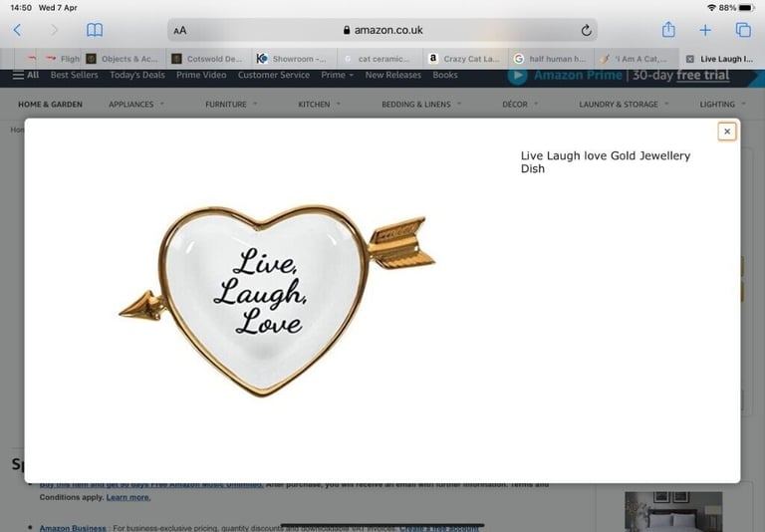This screenshot has height=532, width=765.
Task: Expand the Furniture dropdown
Action: [231, 105]
